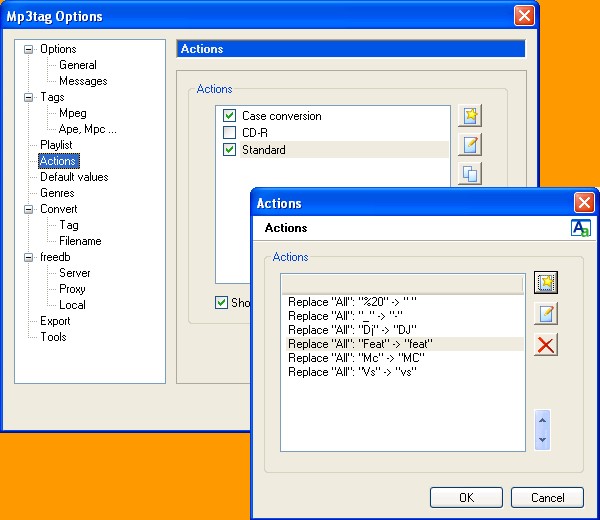This screenshot has width=600, height=520.
Task: Select Genres in the options tree
Action: pyautogui.click(x=57, y=193)
